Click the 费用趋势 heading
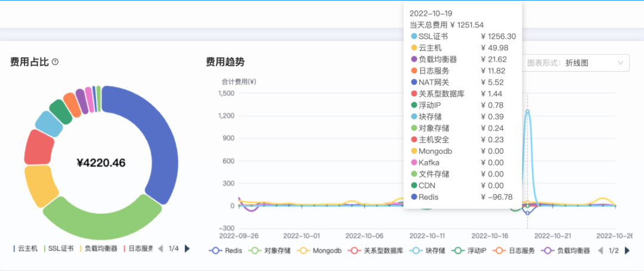Screen dimensions: 644x271 (225, 62)
